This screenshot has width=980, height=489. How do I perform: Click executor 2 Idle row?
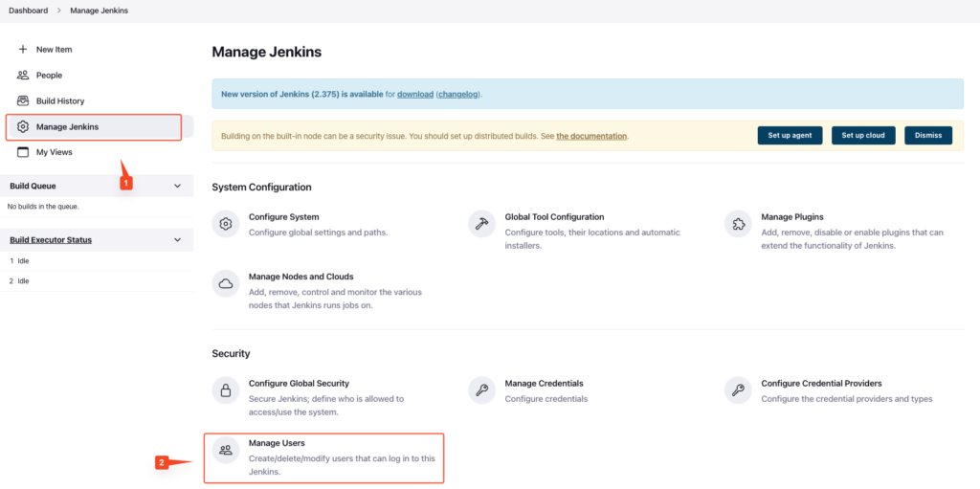(97, 281)
